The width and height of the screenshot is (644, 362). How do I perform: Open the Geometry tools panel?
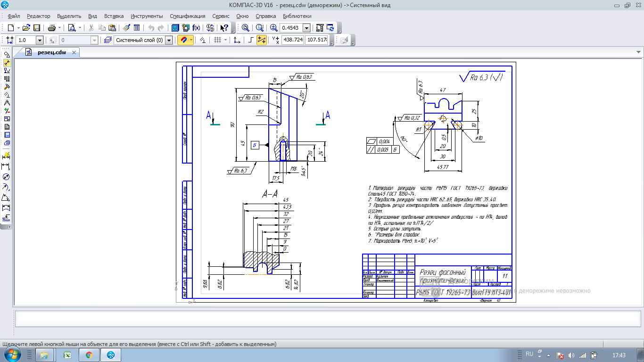coord(7,54)
